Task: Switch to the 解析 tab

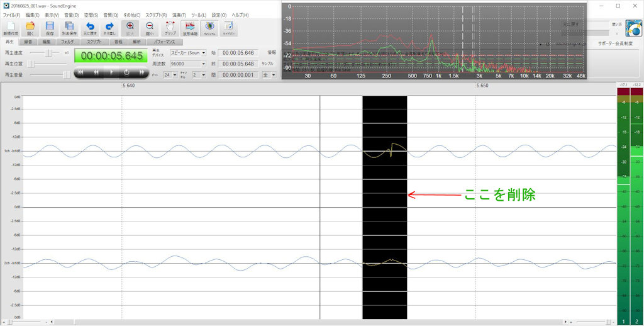Action: pyautogui.click(x=136, y=42)
